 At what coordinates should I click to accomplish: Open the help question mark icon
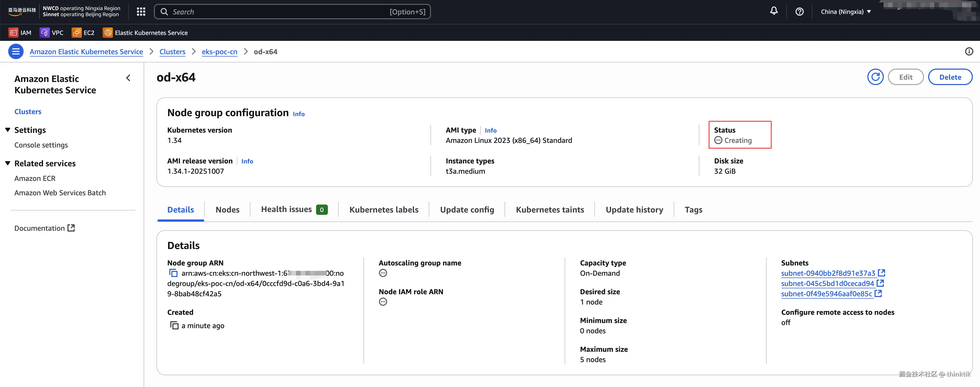click(x=799, y=12)
